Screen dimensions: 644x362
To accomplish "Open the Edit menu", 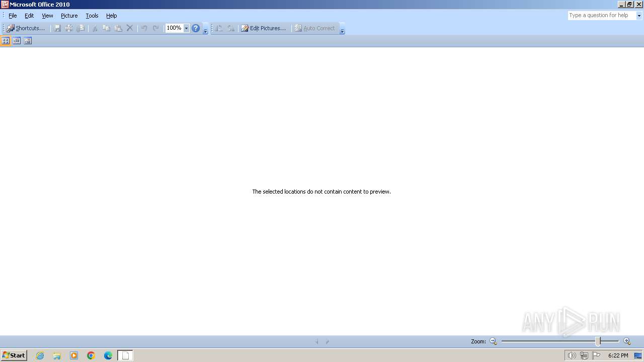I will click(x=29, y=16).
